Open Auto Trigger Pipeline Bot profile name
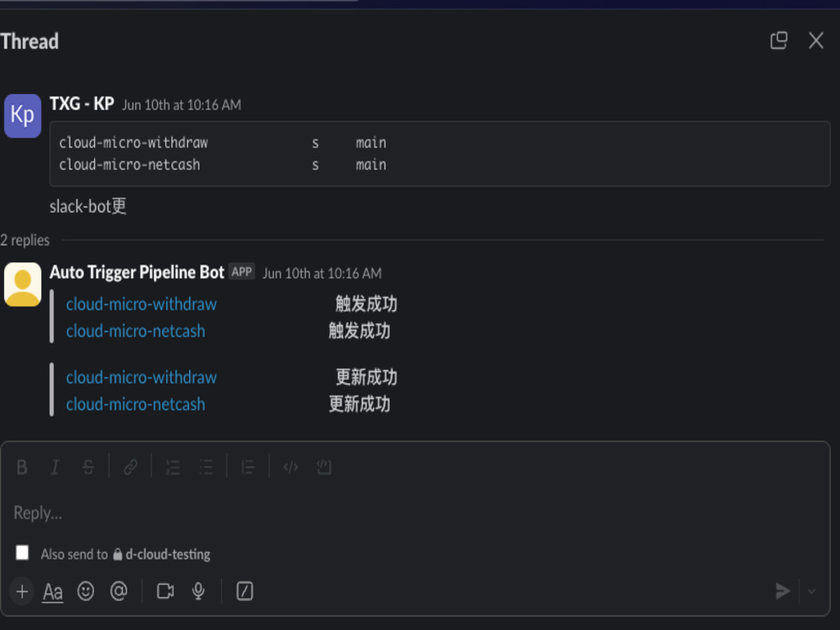The image size is (840, 630). click(137, 272)
